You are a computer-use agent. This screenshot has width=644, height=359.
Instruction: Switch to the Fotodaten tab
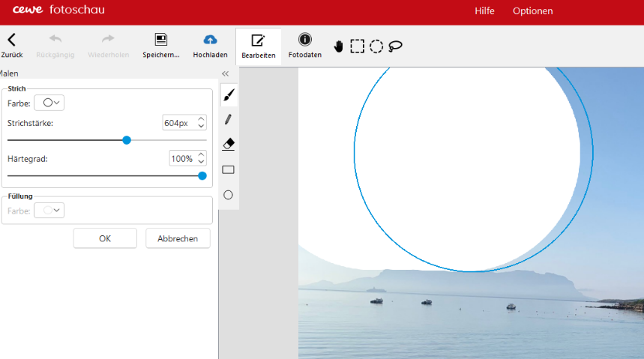pos(305,46)
